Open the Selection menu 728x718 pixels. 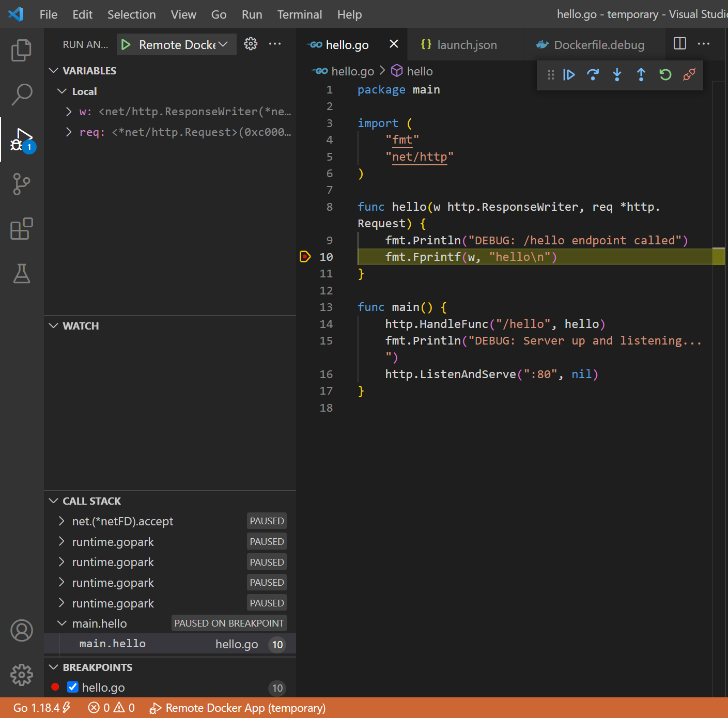(131, 14)
